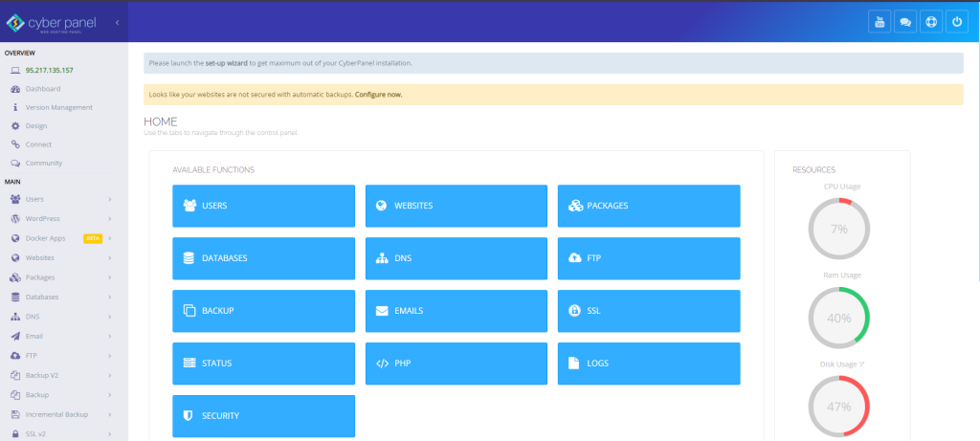Click the Packages cubes sidebar icon
Image resolution: width=980 pixels, height=441 pixels.
[15, 277]
